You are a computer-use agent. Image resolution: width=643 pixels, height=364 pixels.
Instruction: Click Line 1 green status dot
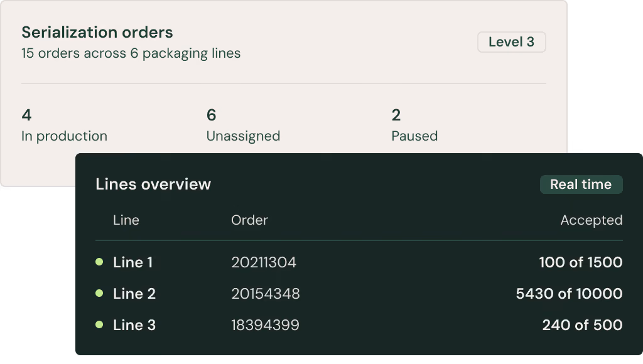pyautogui.click(x=99, y=262)
